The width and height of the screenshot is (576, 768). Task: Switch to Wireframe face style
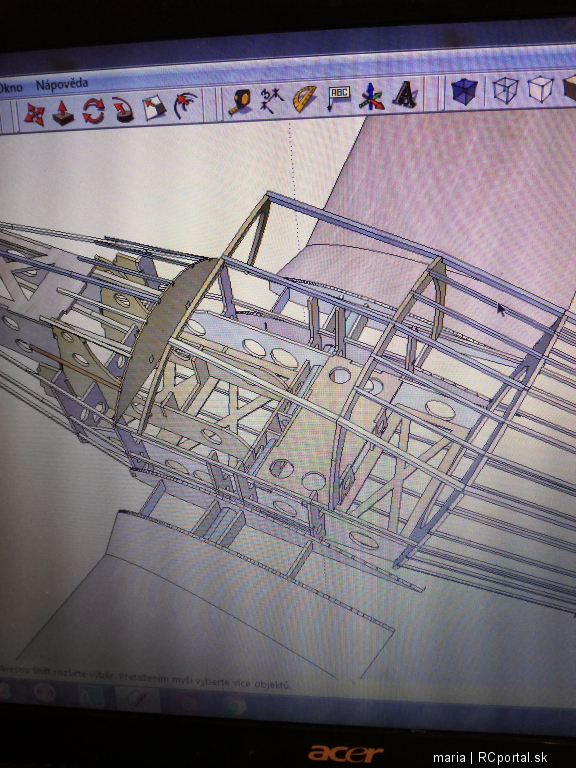505,90
